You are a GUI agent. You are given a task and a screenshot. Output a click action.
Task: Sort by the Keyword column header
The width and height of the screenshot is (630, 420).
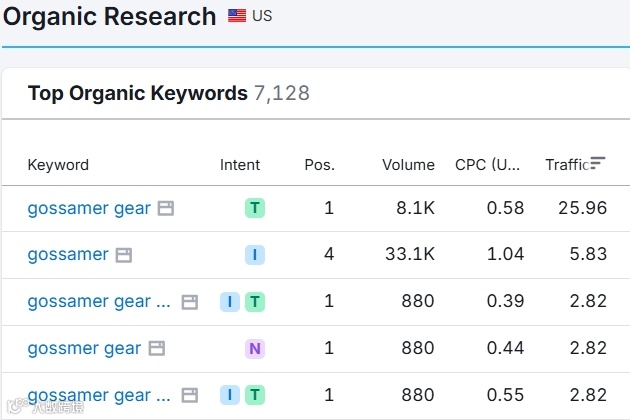58,165
